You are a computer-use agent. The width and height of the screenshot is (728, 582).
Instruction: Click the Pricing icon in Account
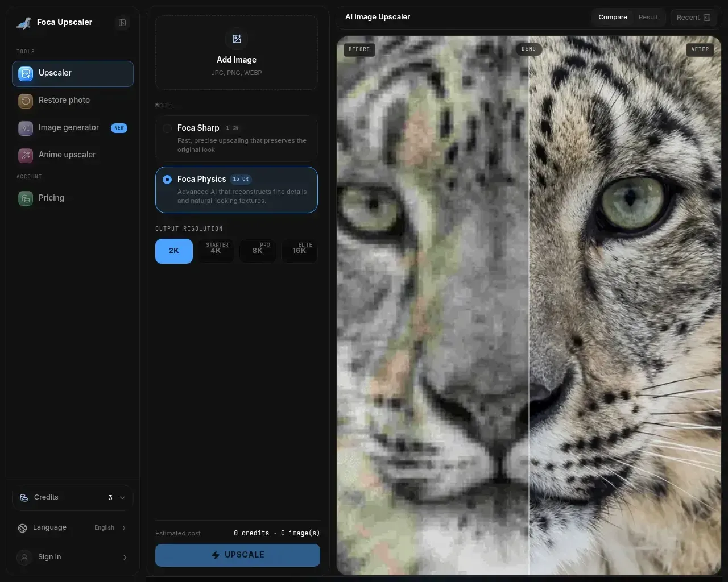tap(26, 198)
